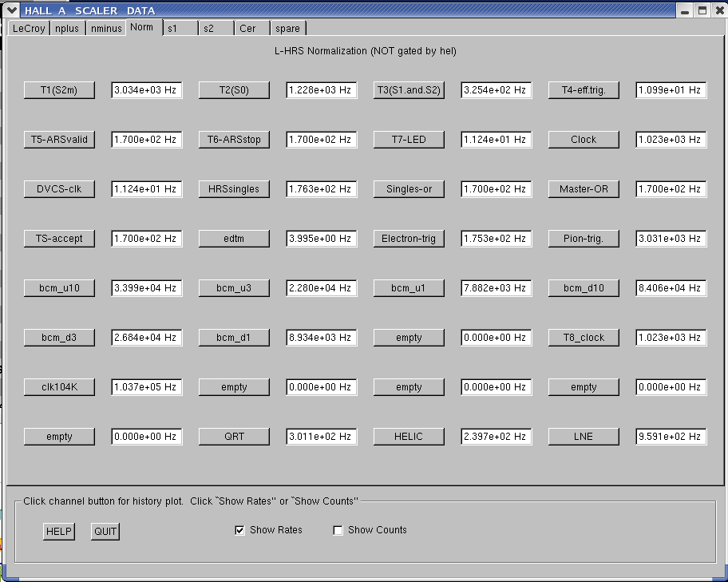Open the T4-eff.trig. history plot
728x582 pixels.
(x=584, y=90)
